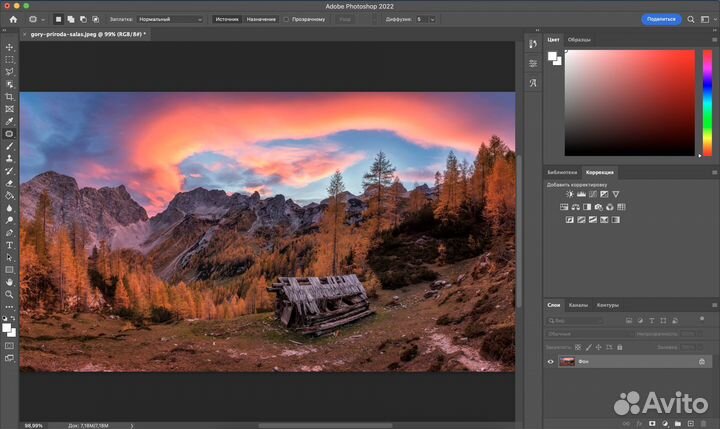Click the Home icon in options bar

(x=13, y=19)
